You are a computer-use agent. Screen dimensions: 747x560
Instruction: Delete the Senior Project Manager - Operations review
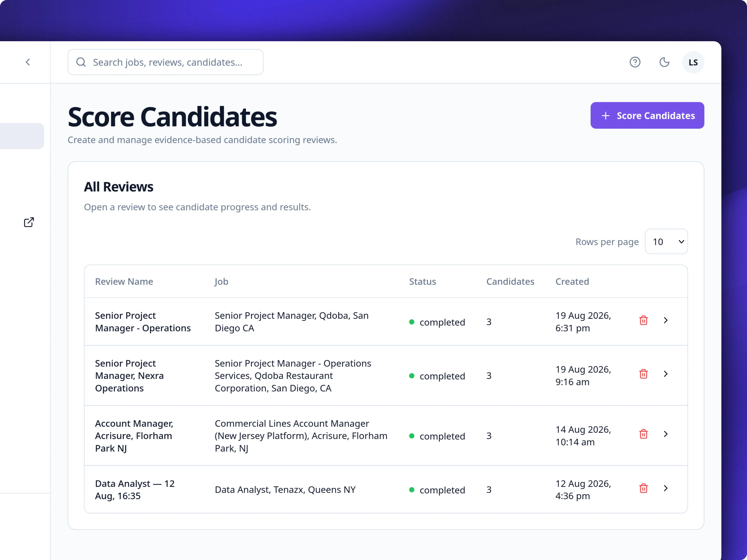643,320
